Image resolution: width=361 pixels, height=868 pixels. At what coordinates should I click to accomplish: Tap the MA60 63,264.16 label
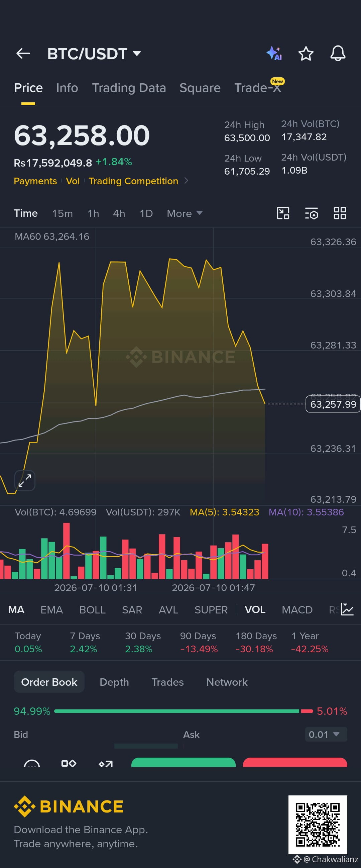point(52,236)
